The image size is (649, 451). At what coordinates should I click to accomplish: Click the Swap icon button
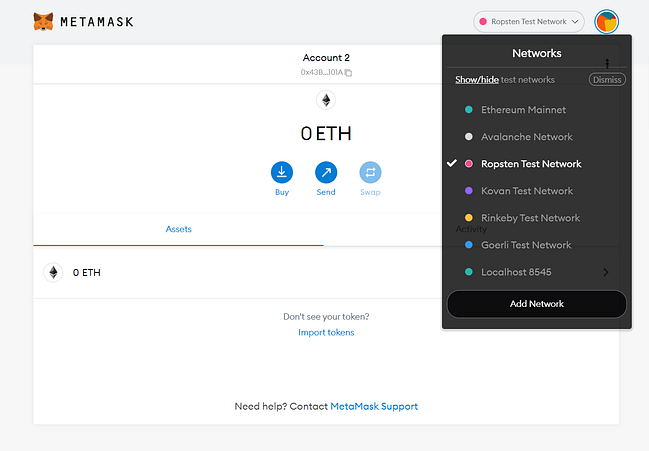click(370, 172)
